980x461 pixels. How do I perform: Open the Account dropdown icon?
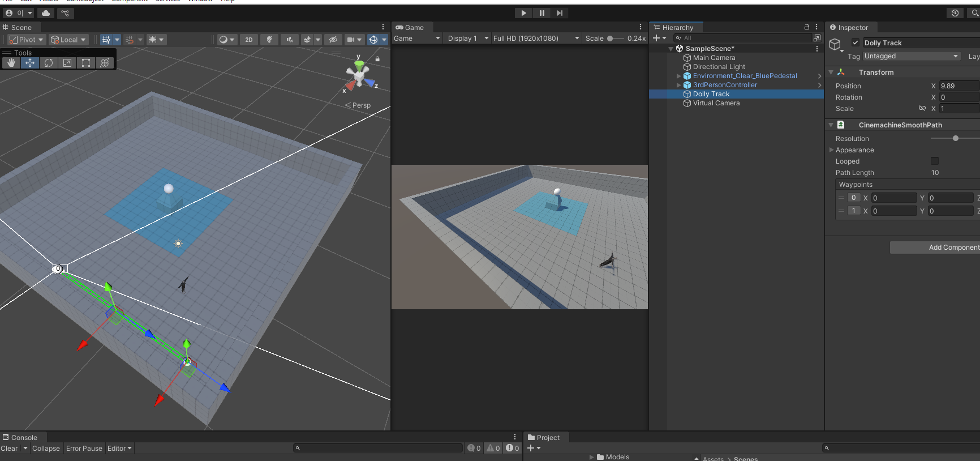tap(19, 13)
